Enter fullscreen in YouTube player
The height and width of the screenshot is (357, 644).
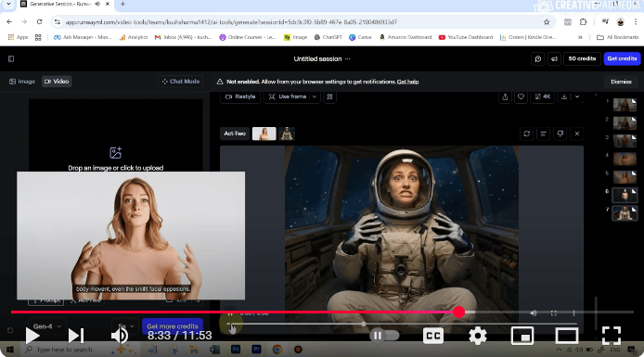612,336
